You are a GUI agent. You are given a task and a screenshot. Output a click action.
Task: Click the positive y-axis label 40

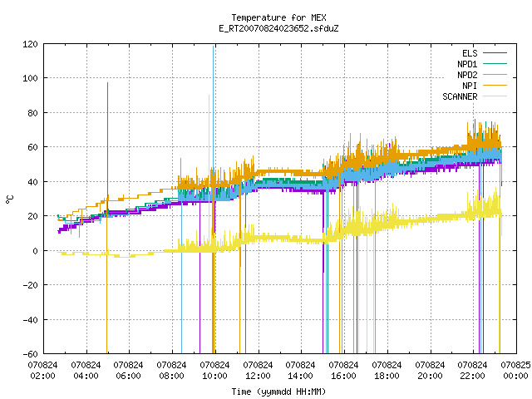[x=32, y=182]
